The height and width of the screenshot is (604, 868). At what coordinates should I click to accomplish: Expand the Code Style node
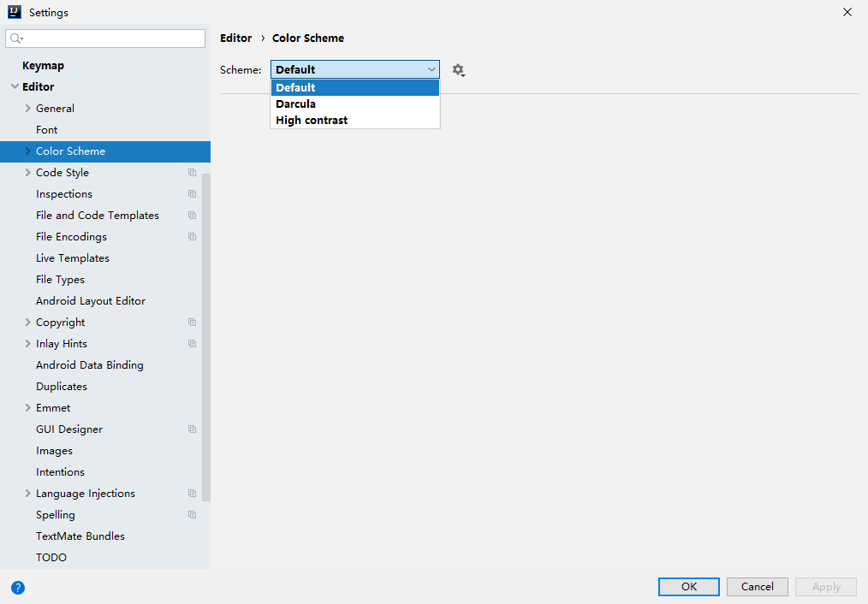[27, 173]
